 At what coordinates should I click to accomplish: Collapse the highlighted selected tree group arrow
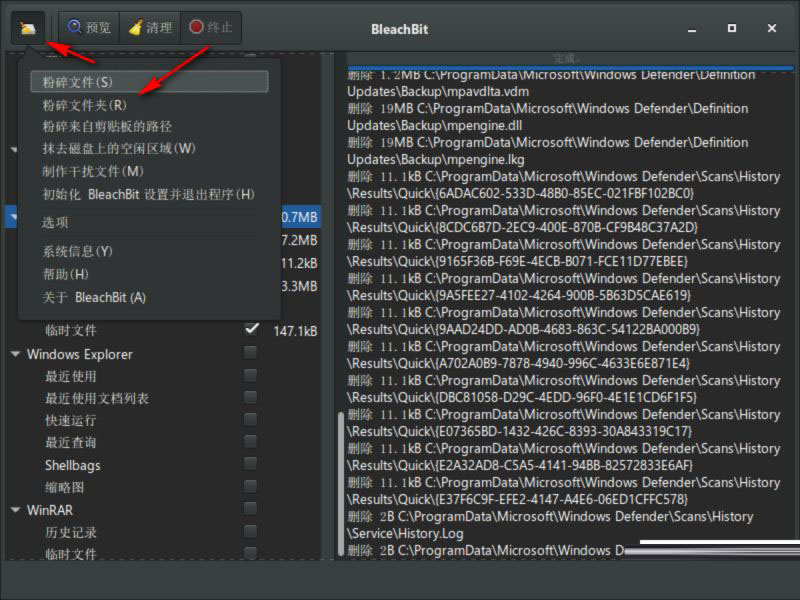[12, 217]
